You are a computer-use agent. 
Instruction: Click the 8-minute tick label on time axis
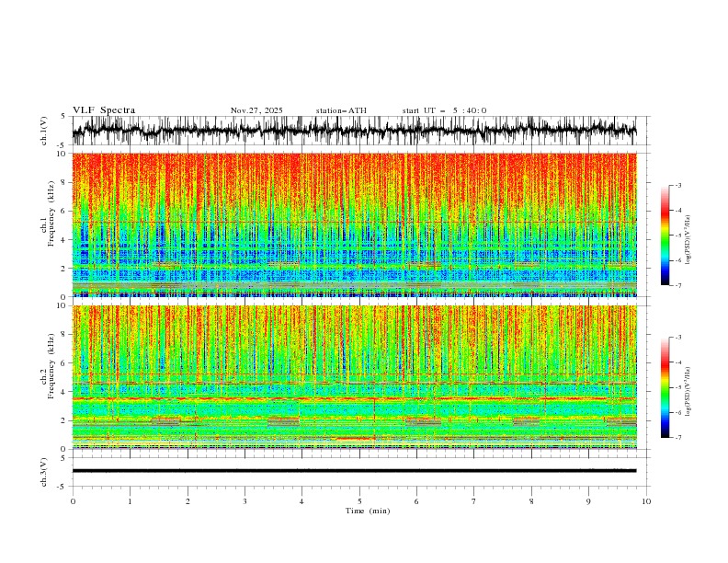pyautogui.click(x=531, y=501)
